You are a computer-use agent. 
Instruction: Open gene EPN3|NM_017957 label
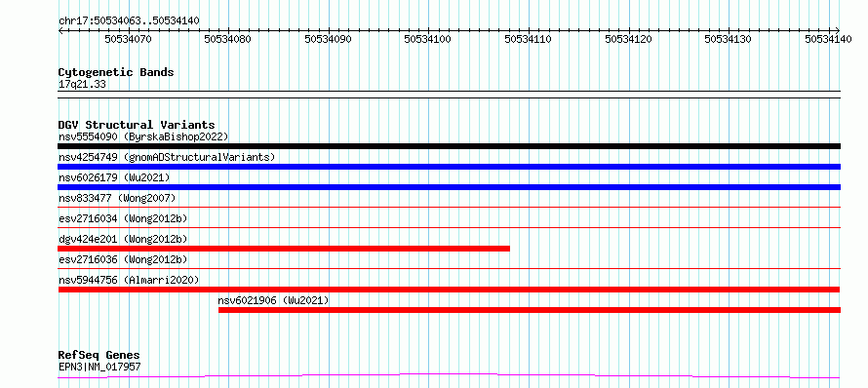click(99, 367)
